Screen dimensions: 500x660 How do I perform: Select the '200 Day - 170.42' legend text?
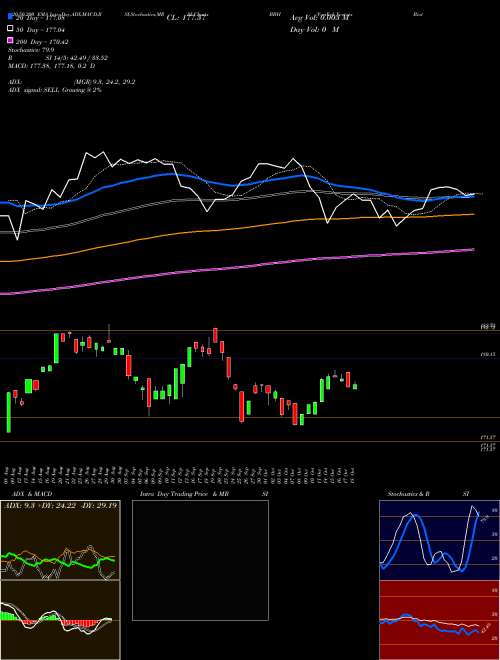coord(43,41)
